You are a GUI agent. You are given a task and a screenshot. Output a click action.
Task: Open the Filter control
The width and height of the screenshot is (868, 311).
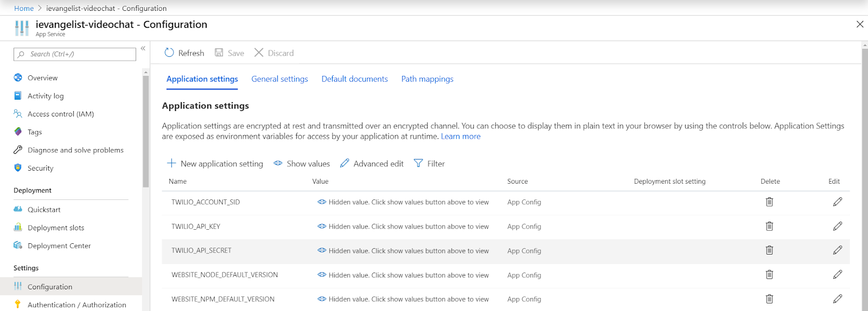pos(429,163)
